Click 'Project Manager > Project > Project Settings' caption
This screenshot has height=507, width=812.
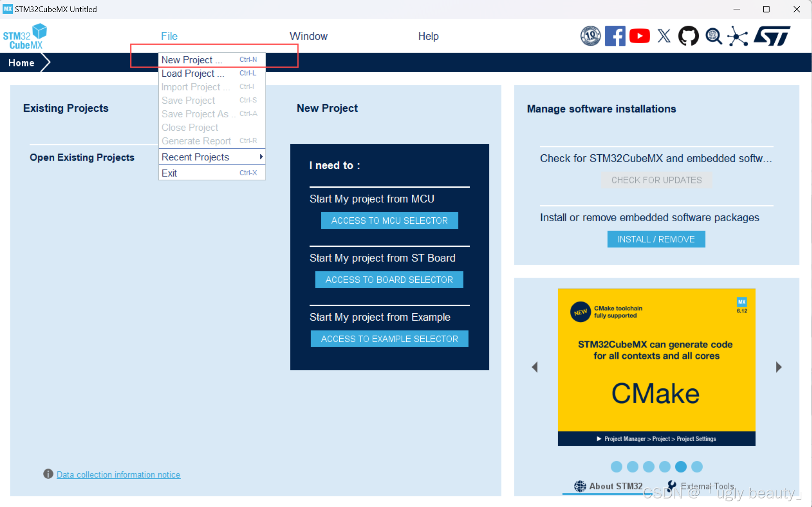tap(660, 439)
